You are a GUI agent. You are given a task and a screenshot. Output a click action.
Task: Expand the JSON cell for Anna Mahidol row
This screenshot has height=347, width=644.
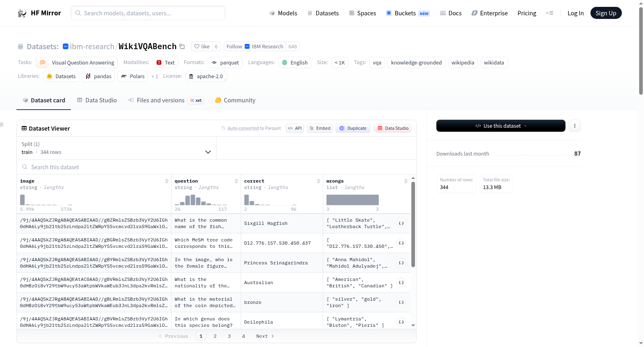(401, 263)
